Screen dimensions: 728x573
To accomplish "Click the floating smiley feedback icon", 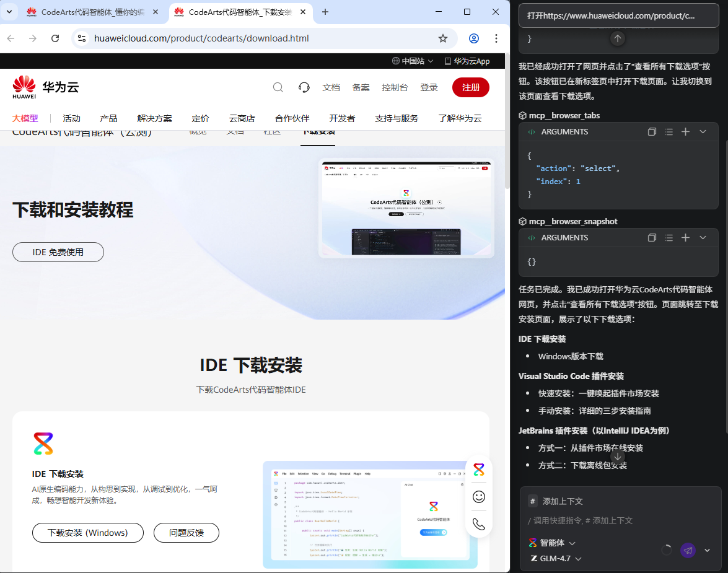I will (x=478, y=497).
